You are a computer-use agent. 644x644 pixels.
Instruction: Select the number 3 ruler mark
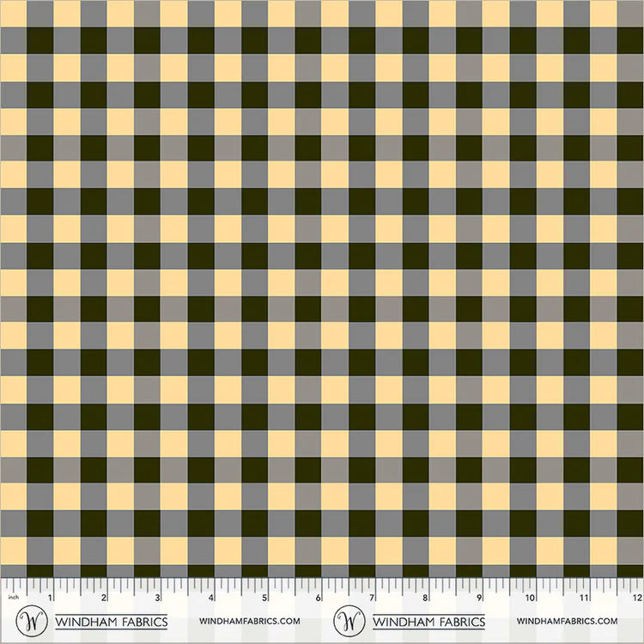point(157,598)
